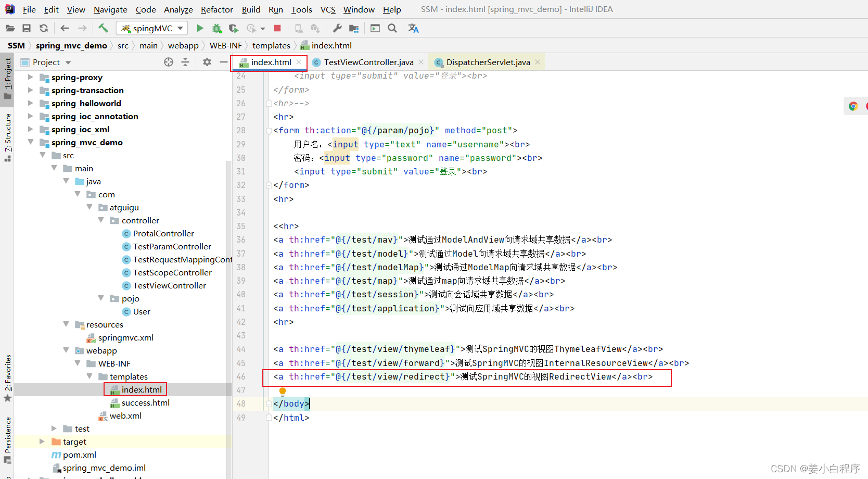
Task: Select success.html in the project tree
Action: [145, 402]
